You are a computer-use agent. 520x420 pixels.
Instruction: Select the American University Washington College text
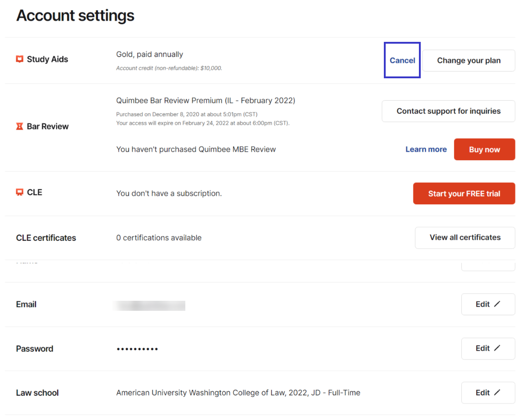[238, 393]
